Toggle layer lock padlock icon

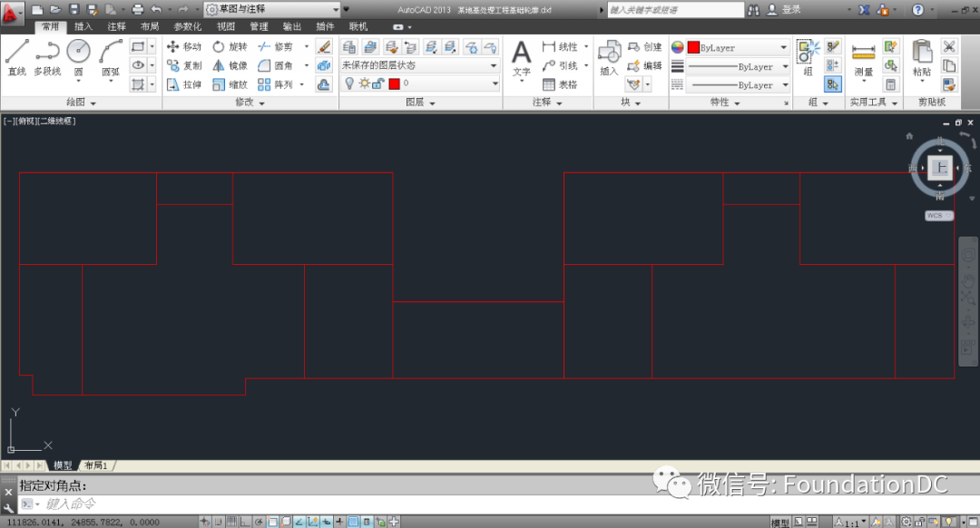coord(377,83)
